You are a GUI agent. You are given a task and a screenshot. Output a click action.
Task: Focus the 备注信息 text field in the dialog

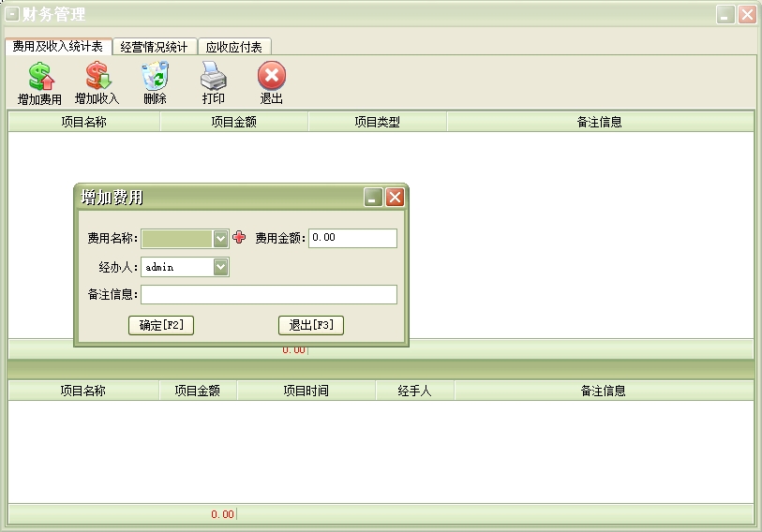point(269,295)
